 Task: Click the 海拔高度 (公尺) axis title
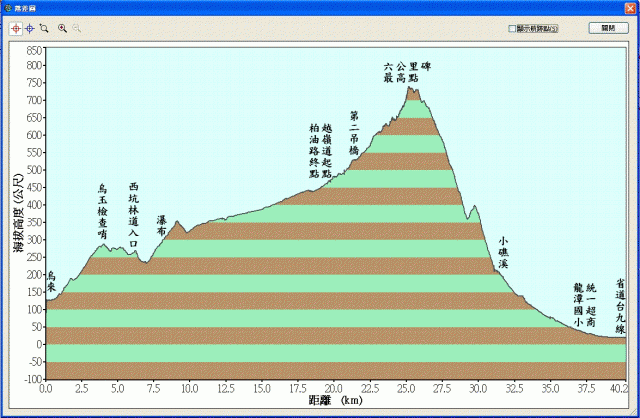click(18, 213)
